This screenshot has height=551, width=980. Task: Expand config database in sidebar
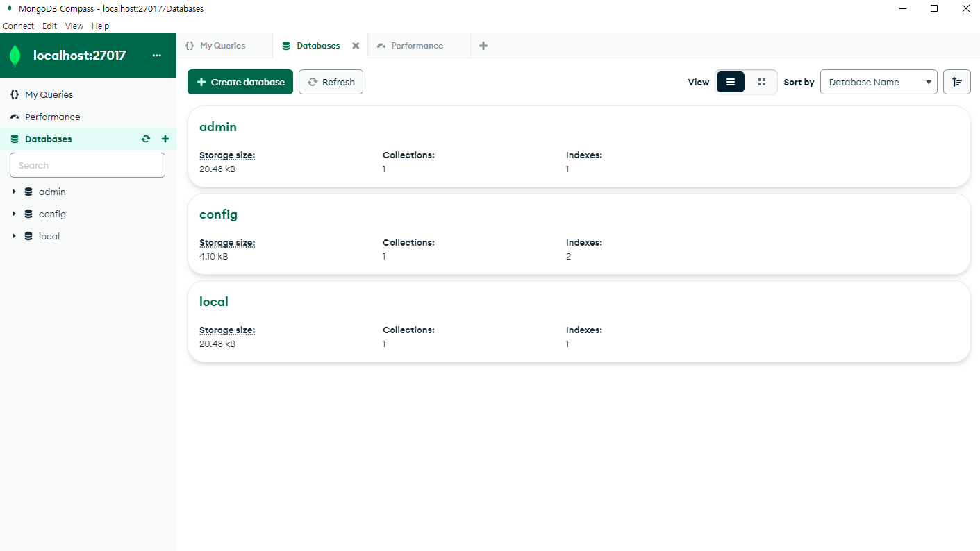[x=14, y=214]
